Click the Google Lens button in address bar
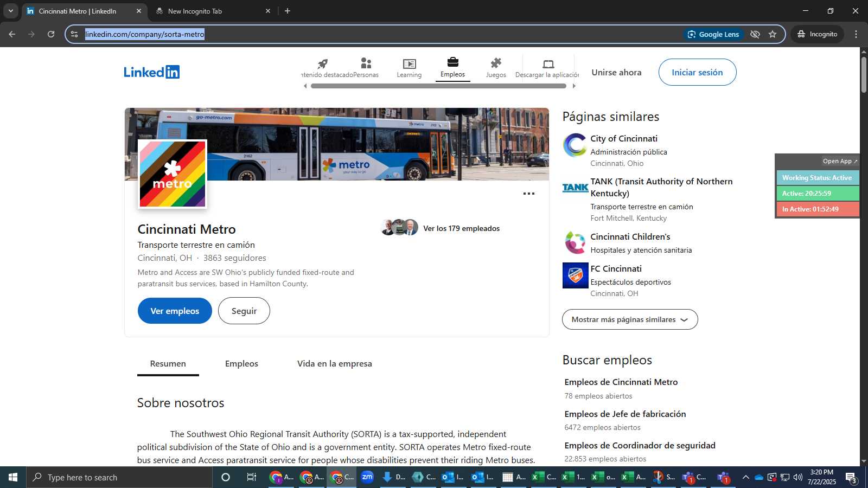Image resolution: width=868 pixels, height=488 pixels. click(713, 34)
